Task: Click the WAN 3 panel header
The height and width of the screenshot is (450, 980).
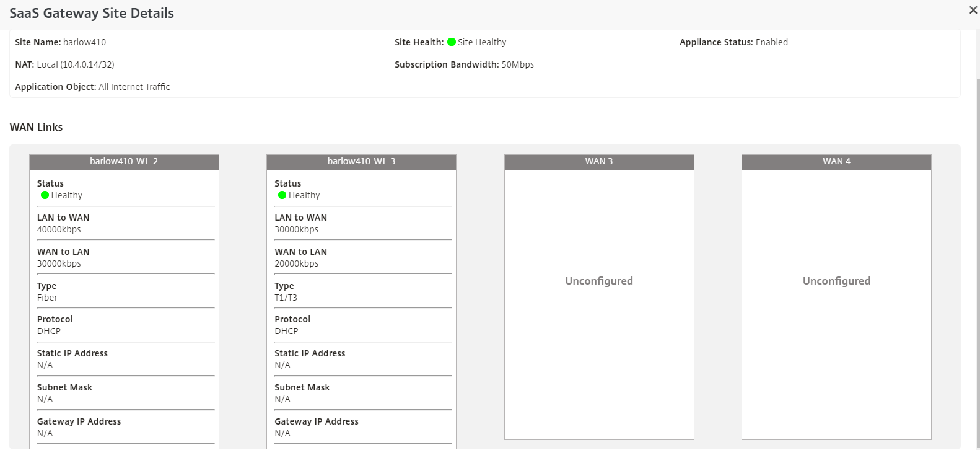Action: point(598,161)
